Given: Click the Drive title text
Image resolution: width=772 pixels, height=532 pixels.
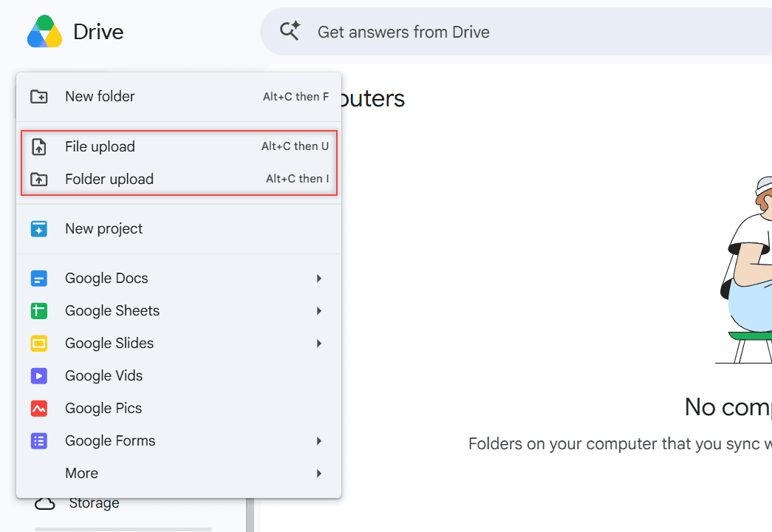Looking at the screenshot, I should tap(98, 32).
